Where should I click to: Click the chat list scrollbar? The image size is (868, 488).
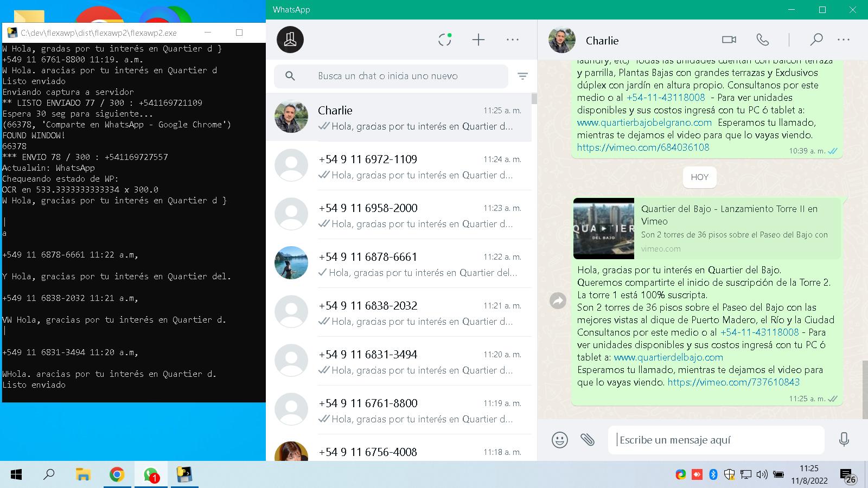(534, 99)
